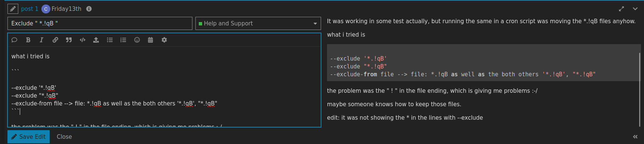
Task: Insert a hyperlink using the link icon
Action: coord(55,40)
